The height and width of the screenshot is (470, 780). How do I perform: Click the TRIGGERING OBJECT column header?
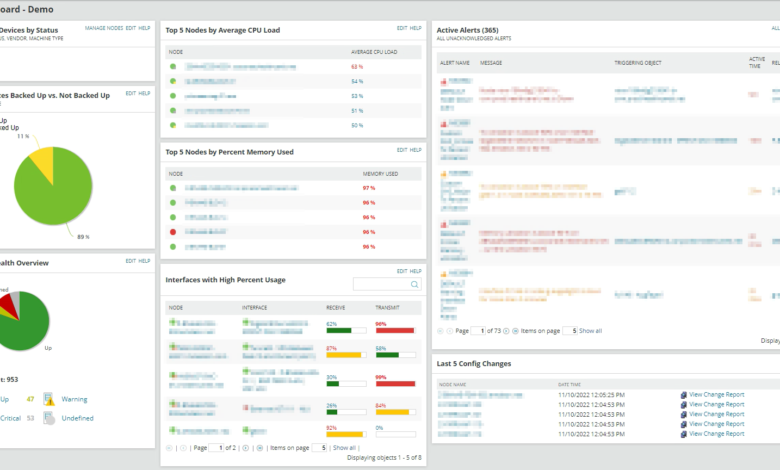point(638,63)
